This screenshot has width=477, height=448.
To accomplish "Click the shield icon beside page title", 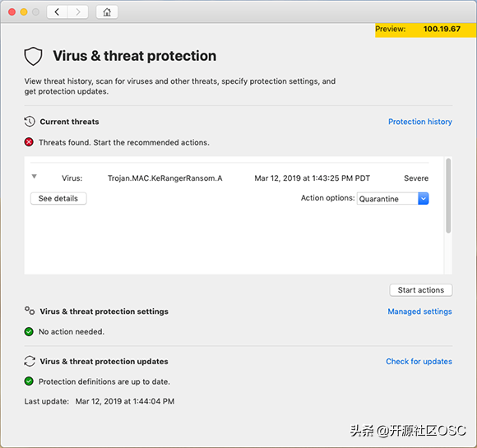I will point(33,56).
